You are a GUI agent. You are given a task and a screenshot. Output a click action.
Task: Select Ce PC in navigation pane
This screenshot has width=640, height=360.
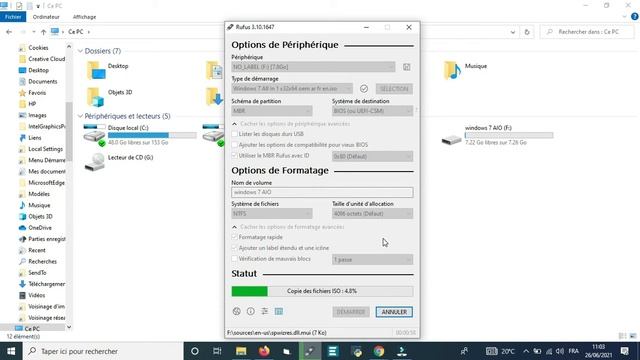(x=32, y=329)
